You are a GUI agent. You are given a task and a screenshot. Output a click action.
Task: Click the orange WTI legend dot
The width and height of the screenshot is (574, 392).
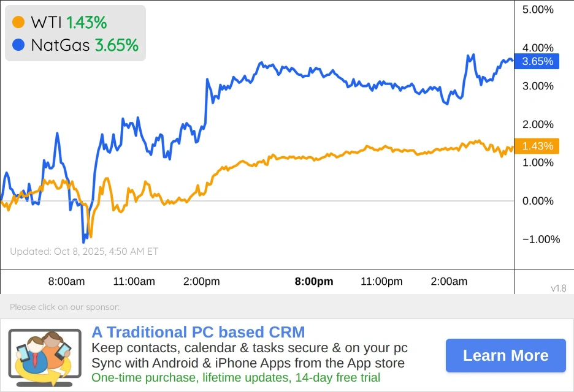[x=18, y=23]
